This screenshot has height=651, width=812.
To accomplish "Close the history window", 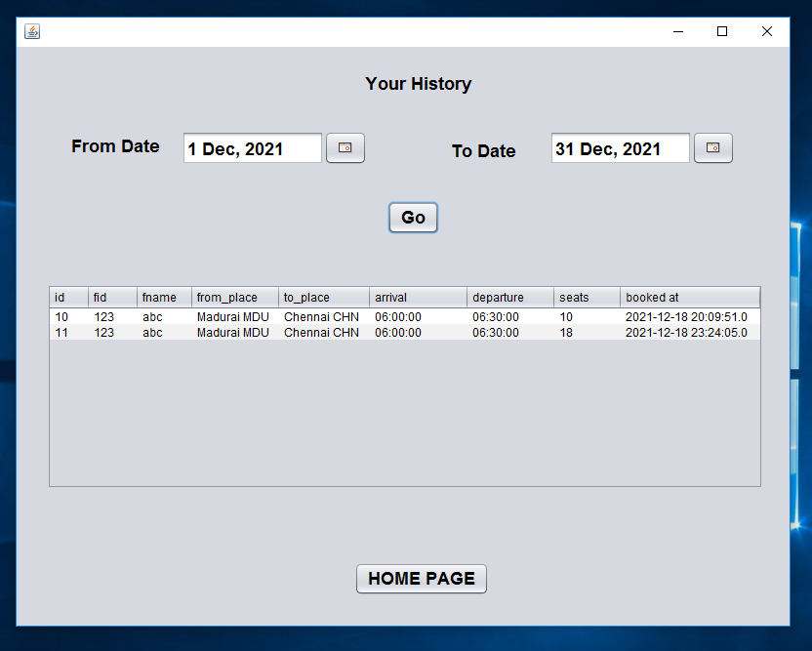I will 767,31.
